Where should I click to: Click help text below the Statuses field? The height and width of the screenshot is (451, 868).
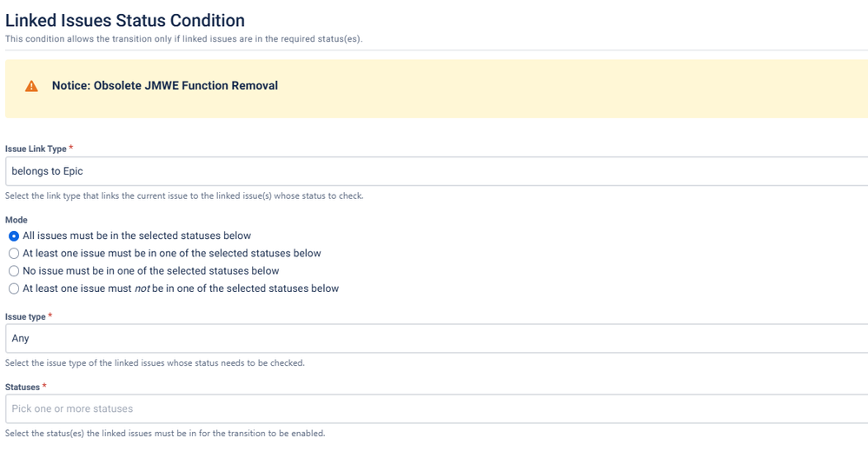coord(165,433)
